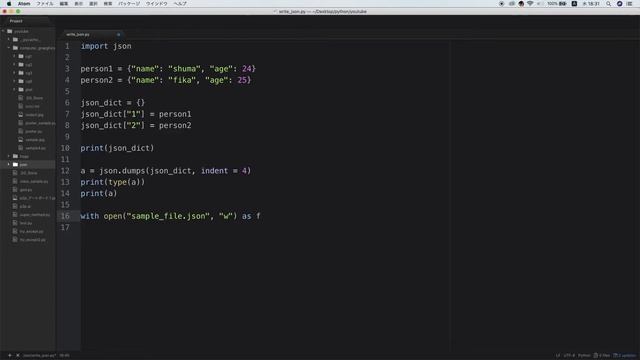Click 'indent' keyword argument on line 12
This screenshot has height=360, width=640.
[214, 171]
